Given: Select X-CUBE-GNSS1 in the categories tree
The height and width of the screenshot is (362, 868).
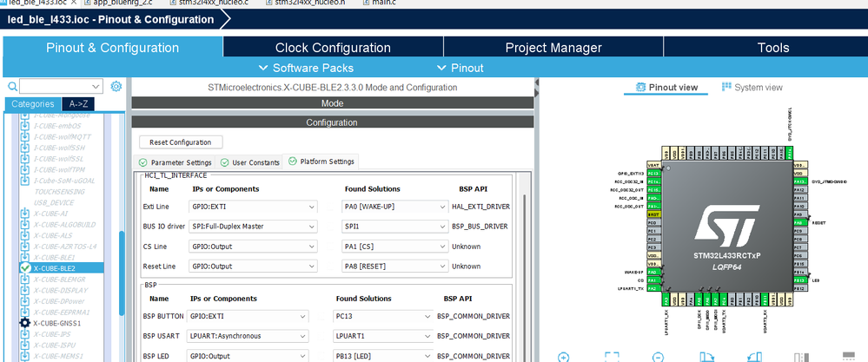Looking at the screenshot, I should tap(57, 323).
